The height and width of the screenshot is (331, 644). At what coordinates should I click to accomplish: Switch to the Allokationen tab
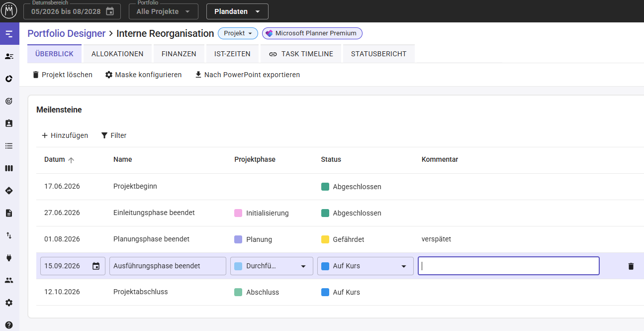pos(117,54)
